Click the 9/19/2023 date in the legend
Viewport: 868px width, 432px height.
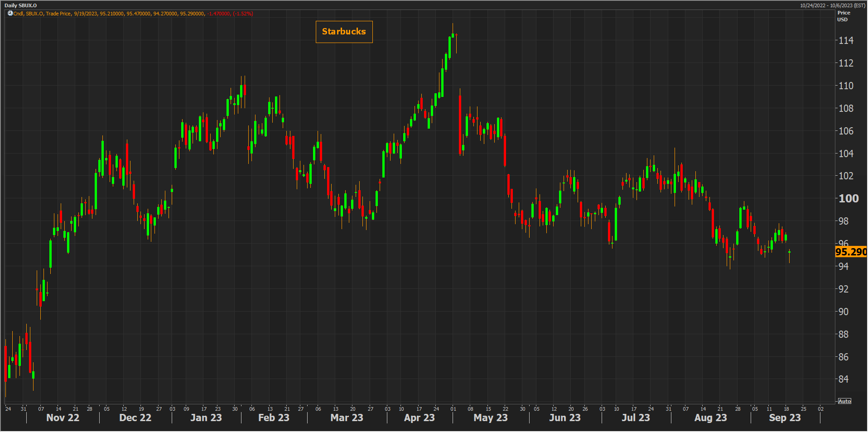click(86, 14)
